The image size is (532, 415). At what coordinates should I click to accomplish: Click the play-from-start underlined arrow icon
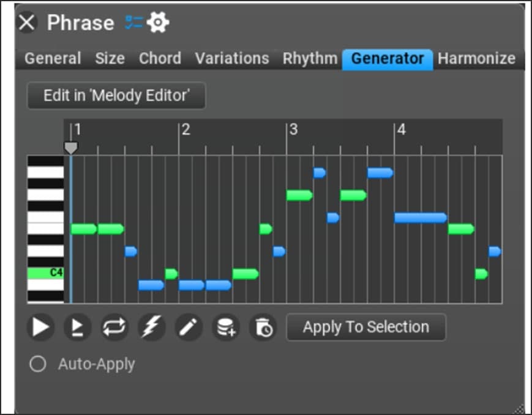tap(77, 327)
